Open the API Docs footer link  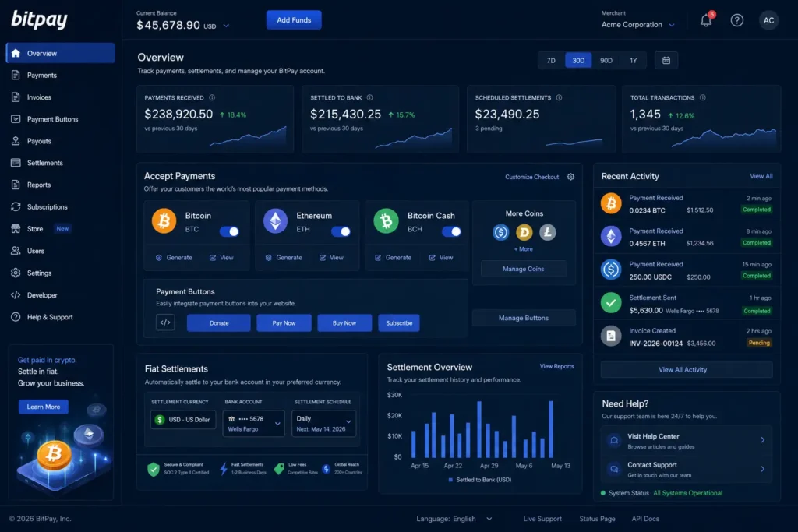coord(644,519)
